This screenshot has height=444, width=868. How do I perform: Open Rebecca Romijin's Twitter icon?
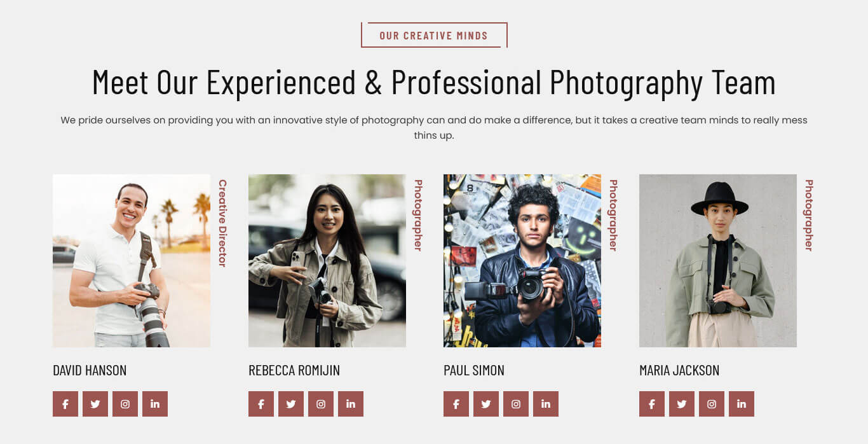click(291, 404)
